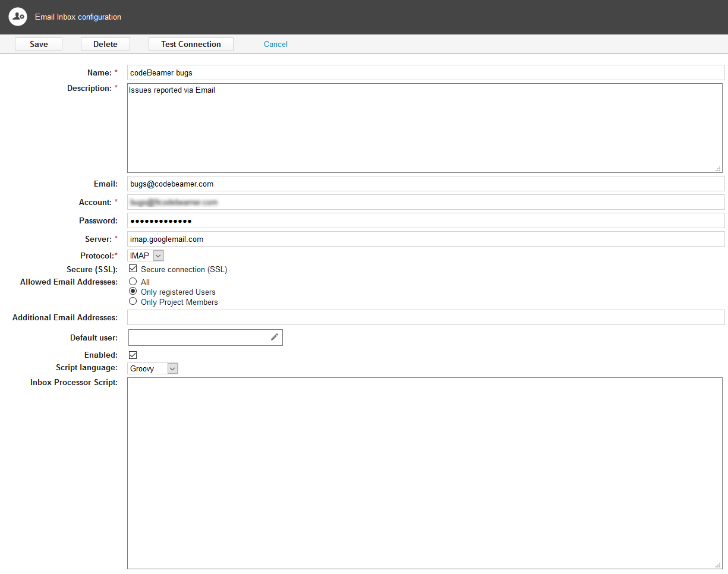Click the Email Inbox configuration title
Image resolution: width=728 pixels, height=574 pixels.
click(x=78, y=17)
